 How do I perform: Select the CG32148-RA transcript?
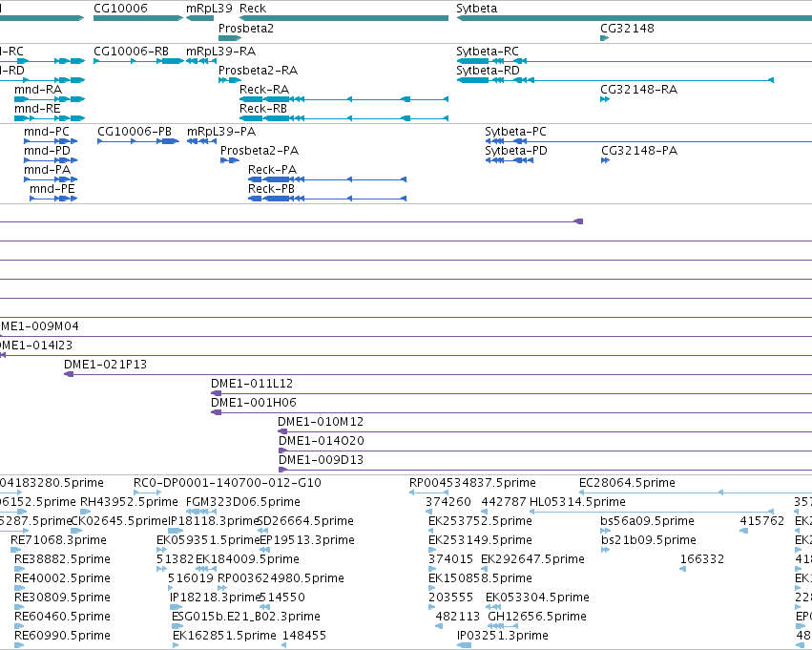605,99
